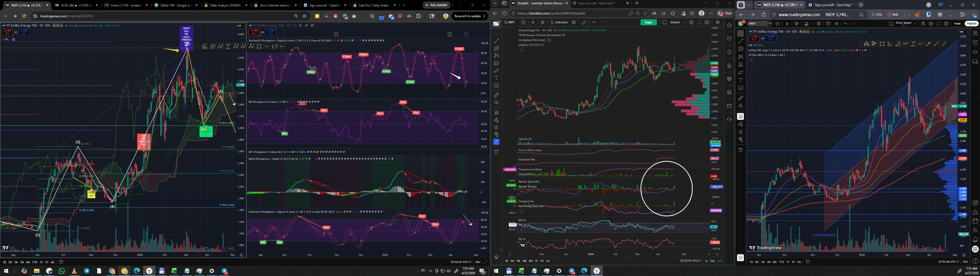Take a snapshot with Stockbit camera icon

pyautogui.click(x=707, y=22)
